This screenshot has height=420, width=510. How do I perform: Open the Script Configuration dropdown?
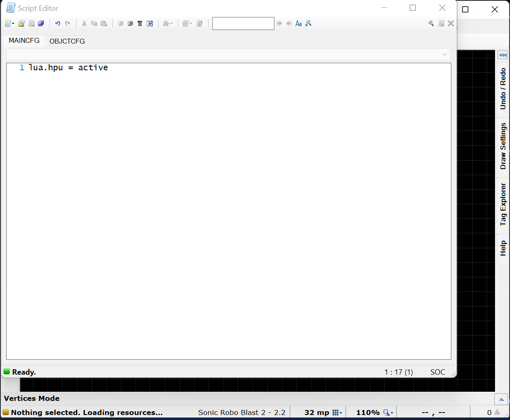click(x=187, y=24)
